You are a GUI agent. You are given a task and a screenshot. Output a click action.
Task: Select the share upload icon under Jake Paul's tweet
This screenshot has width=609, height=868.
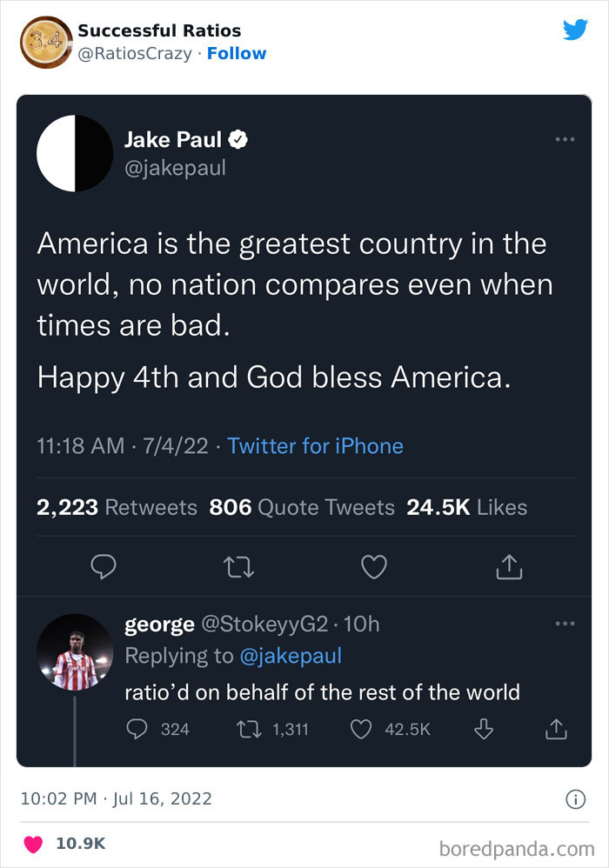point(509,566)
